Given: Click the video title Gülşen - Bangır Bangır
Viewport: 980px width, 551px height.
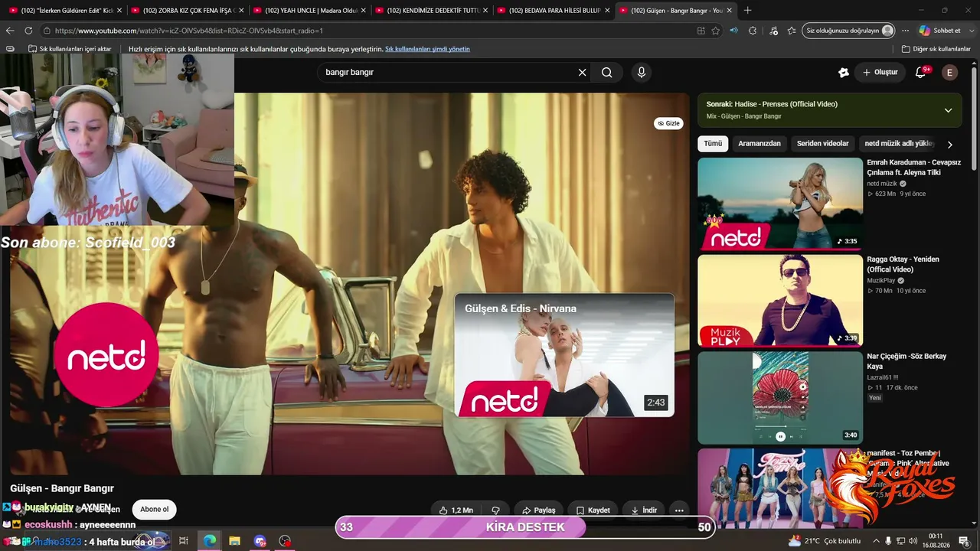Looking at the screenshot, I should [62, 488].
